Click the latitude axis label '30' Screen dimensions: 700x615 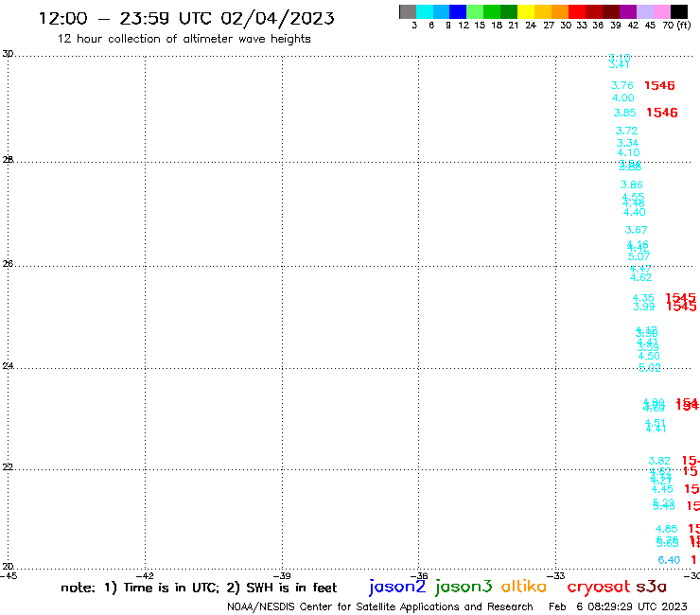click(x=8, y=54)
